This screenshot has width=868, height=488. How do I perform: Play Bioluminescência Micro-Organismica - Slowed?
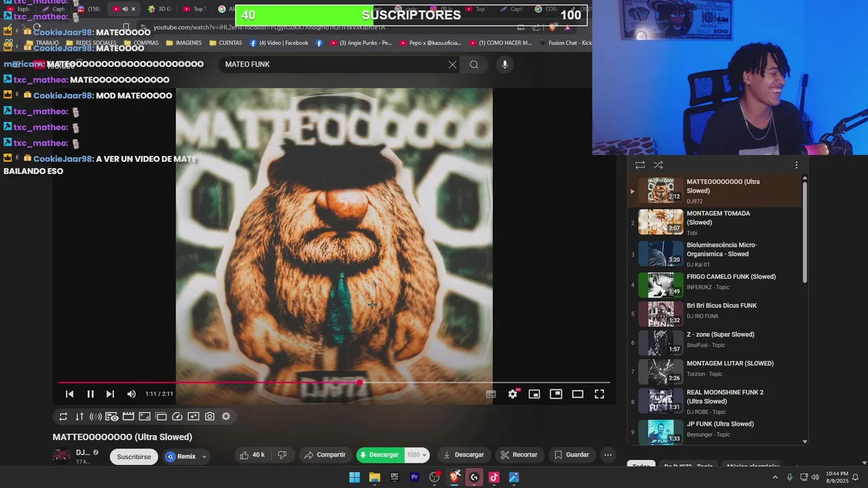[715, 254]
